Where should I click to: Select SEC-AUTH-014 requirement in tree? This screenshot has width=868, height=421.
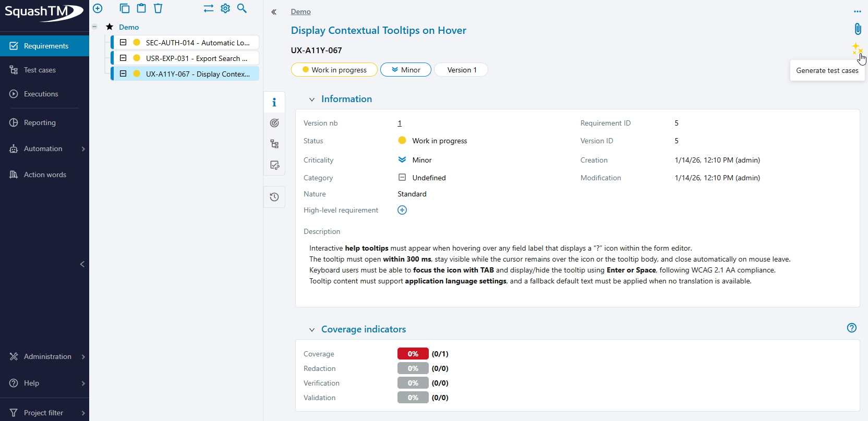185,43
